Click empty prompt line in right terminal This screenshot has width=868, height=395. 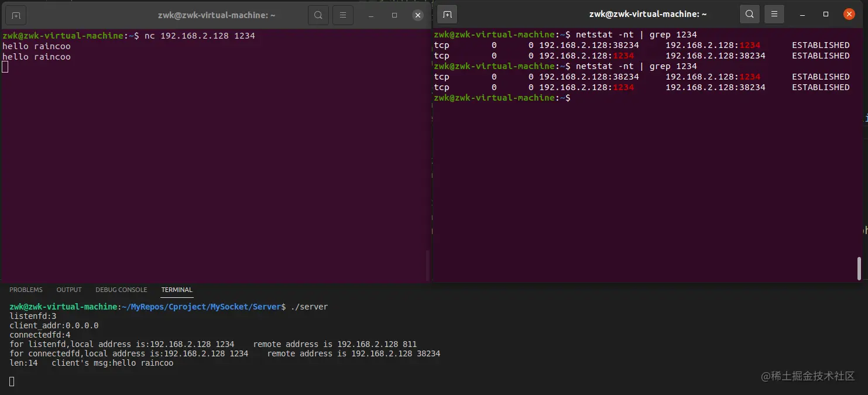point(502,98)
